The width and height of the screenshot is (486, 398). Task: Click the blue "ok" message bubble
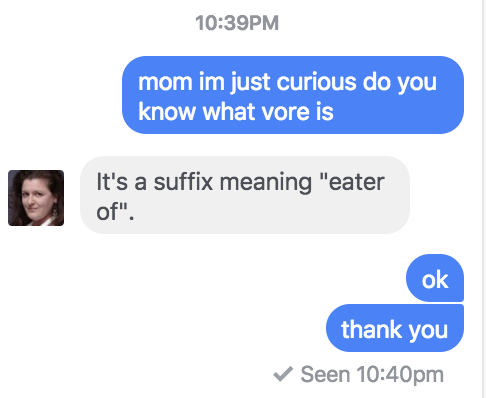[435, 278]
